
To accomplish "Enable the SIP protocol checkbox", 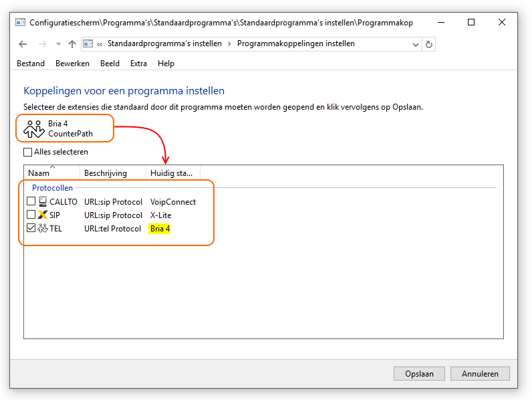I will point(31,215).
